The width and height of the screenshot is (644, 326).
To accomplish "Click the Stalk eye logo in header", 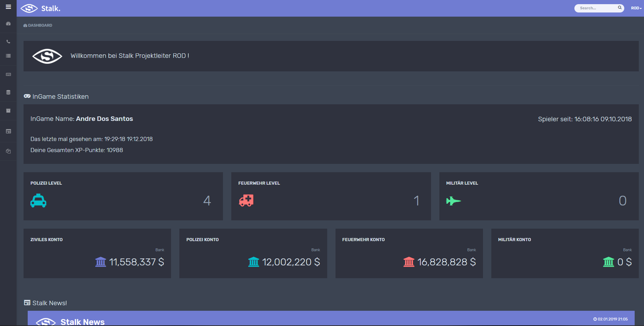I will (x=29, y=8).
